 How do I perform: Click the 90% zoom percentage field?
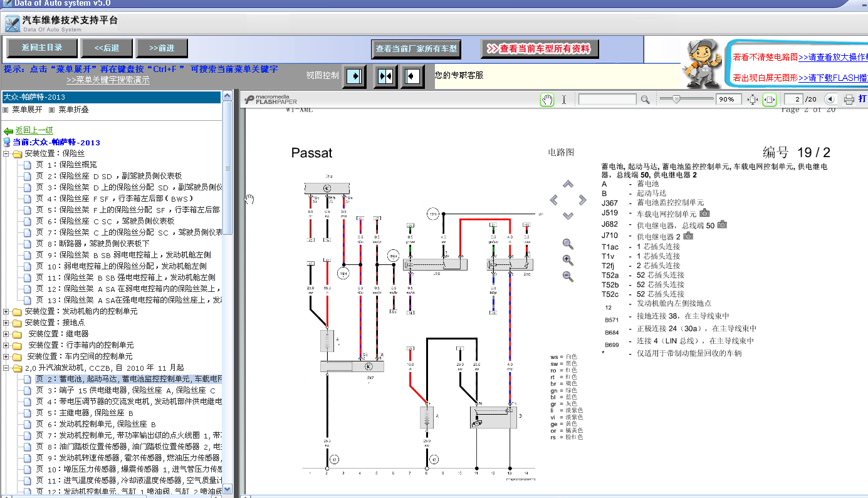(x=729, y=100)
